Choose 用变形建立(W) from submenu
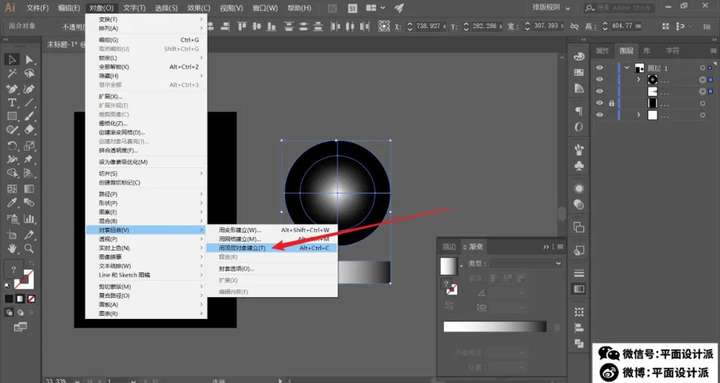720x383 pixels. 272,230
